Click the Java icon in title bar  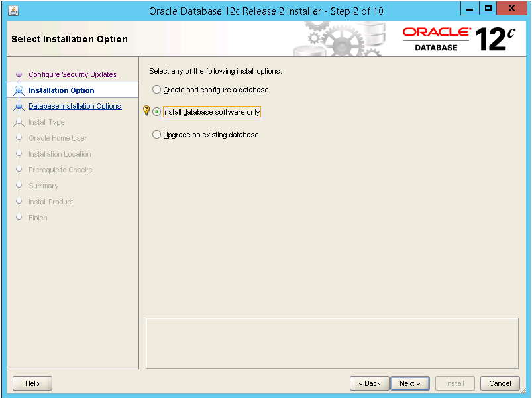(x=13, y=11)
